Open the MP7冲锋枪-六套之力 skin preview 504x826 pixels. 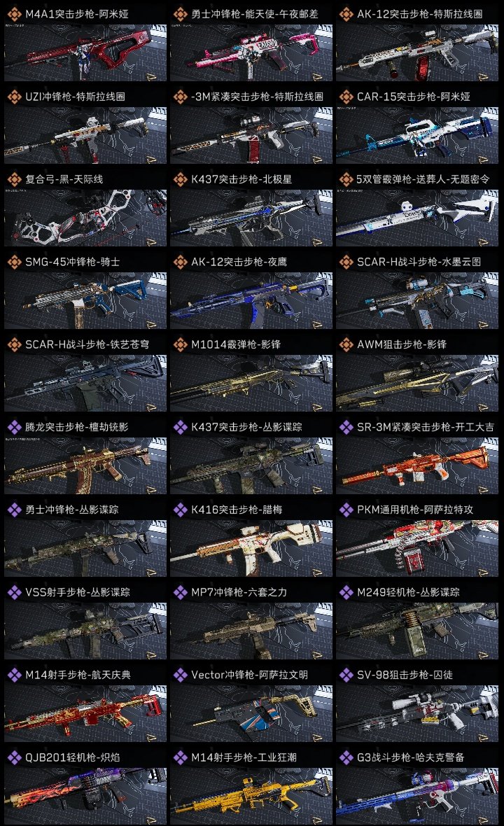(x=251, y=631)
